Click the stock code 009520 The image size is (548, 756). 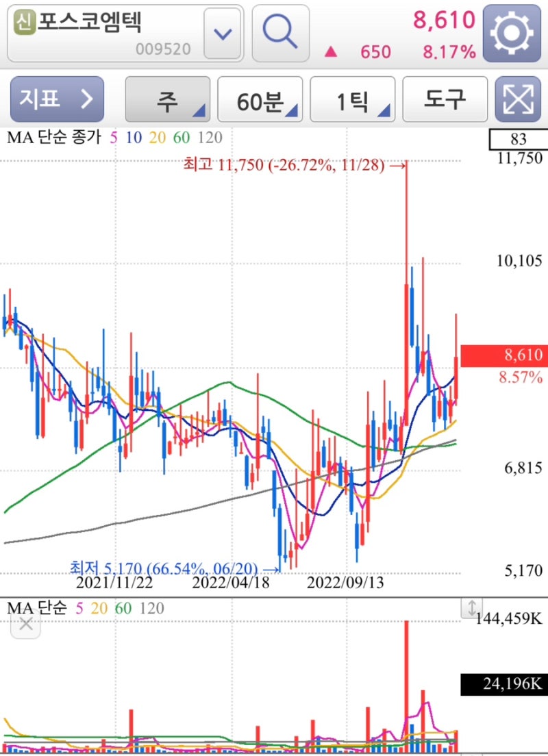(163, 49)
